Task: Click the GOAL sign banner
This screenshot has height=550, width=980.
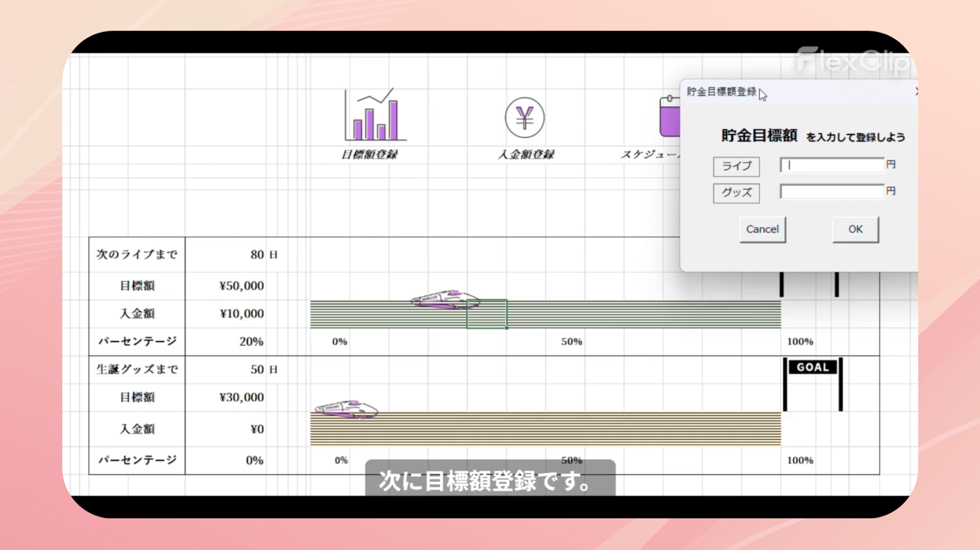Action: pyautogui.click(x=812, y=367)
